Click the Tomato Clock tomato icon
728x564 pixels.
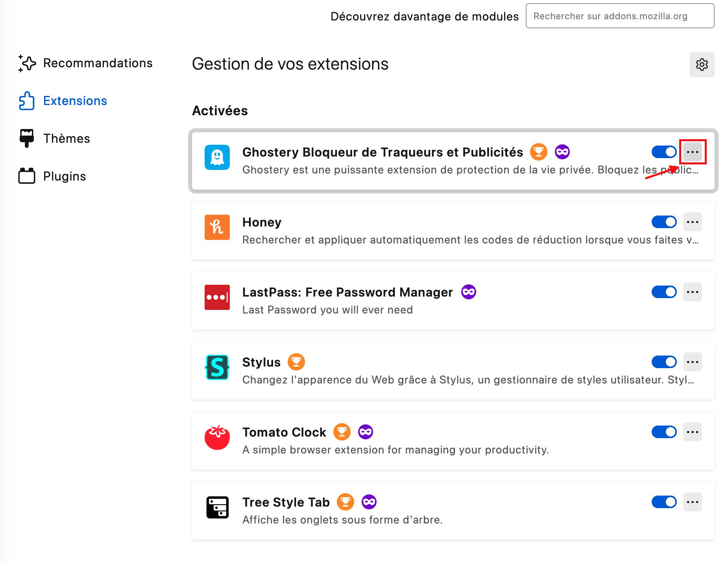(x=217, y=437)
